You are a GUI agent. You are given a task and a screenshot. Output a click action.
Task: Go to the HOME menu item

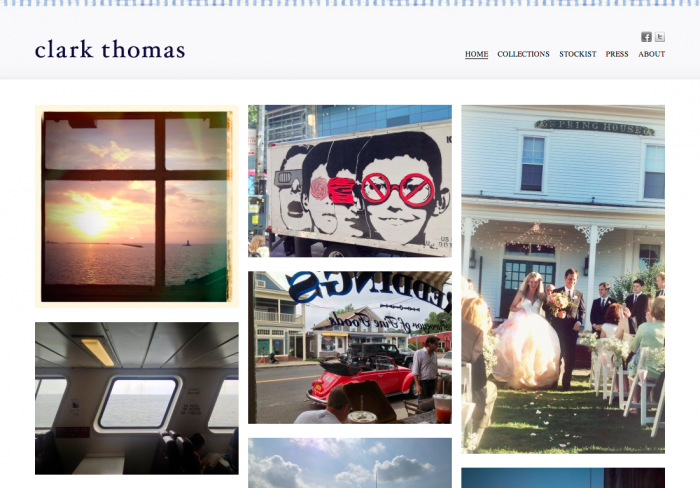coord(476,54)
